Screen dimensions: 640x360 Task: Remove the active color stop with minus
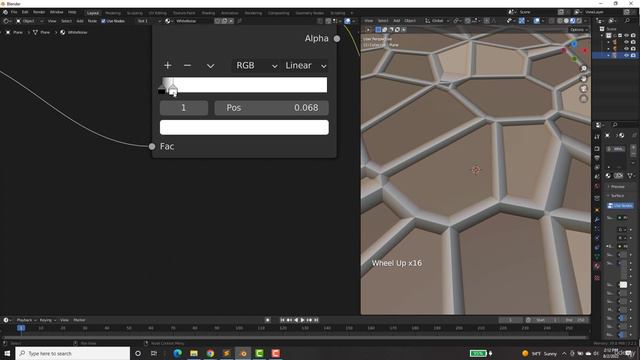[x=187, y=65]
